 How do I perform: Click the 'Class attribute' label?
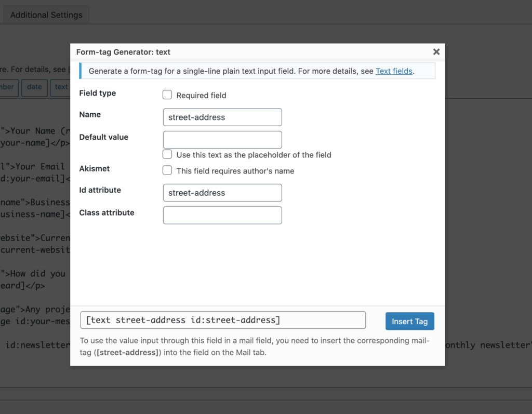[107, 212]
